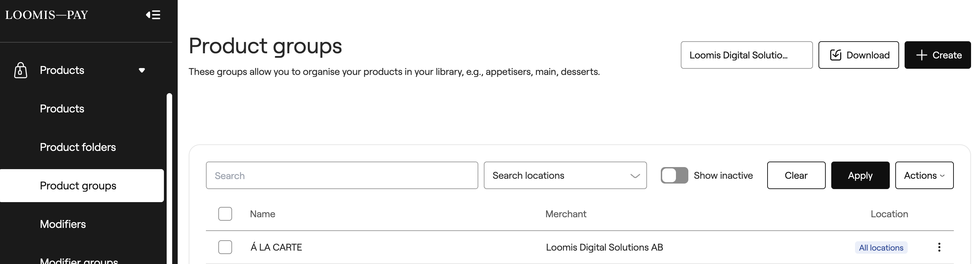Open the three-dot menu for Á LA CARTE
Viewport: 980px width, 264px height.
(939, 247)
